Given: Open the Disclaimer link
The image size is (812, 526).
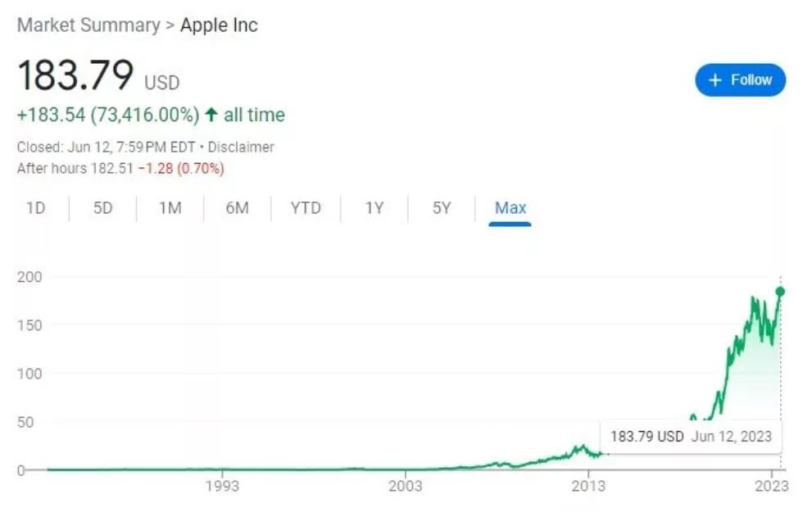Looking at the screenshot, I should (241, 147).
